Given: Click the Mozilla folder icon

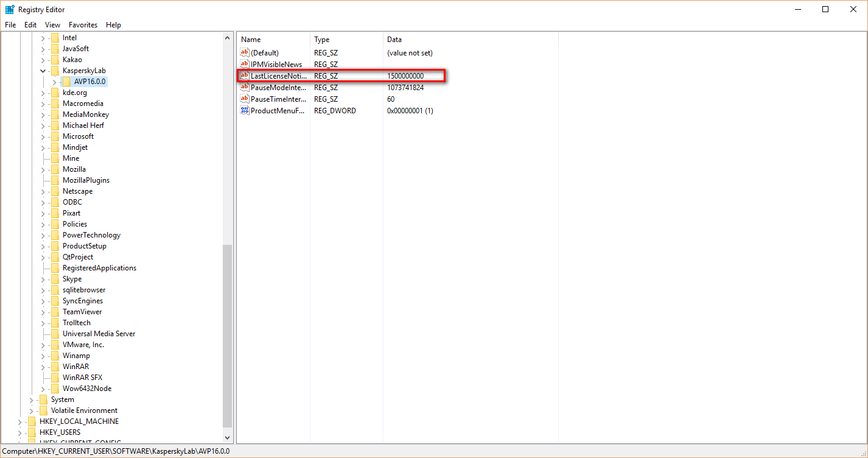Looking at the screenshot, I should click(x=55, y=169).
